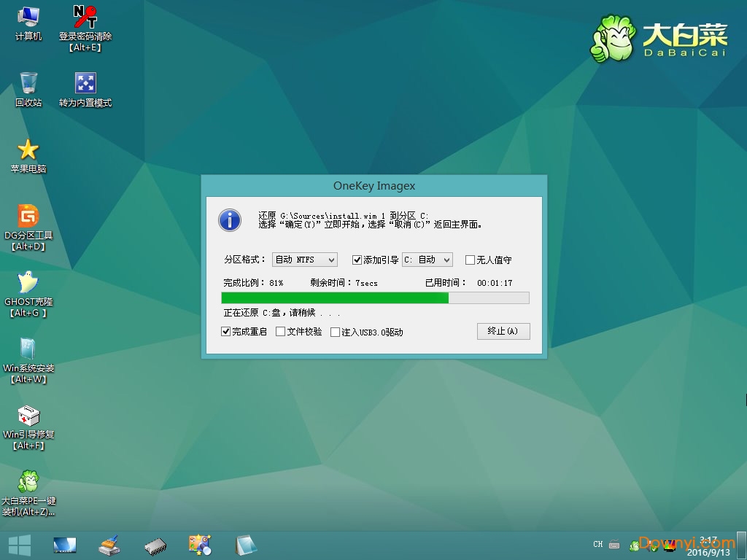Enable the 无人值守 unattended checkbox
The height and width of the screenshot is (560, 747).
click(469, 260)
